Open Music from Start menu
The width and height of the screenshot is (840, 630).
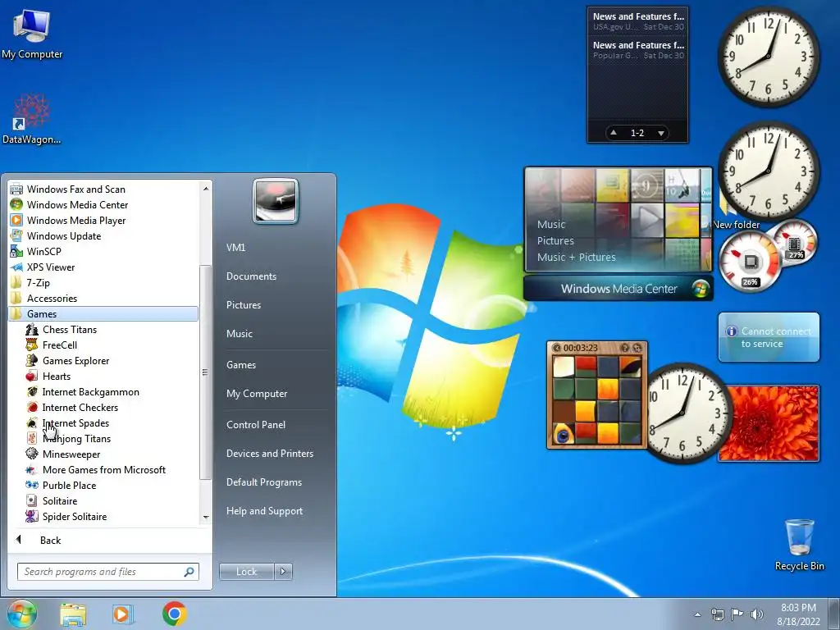coord(240,333)
